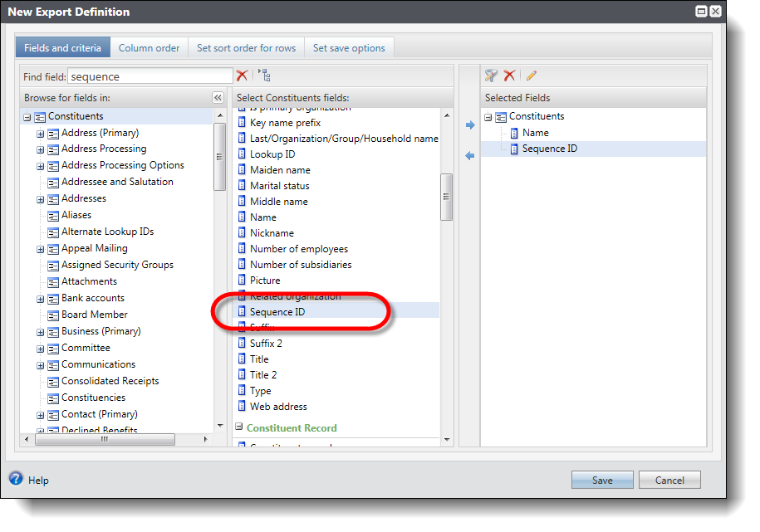Image resolution: width=760 pixels, height=532 pixels.
Task: Select Addressee and Salutation in tree
Action: point(117,182)
